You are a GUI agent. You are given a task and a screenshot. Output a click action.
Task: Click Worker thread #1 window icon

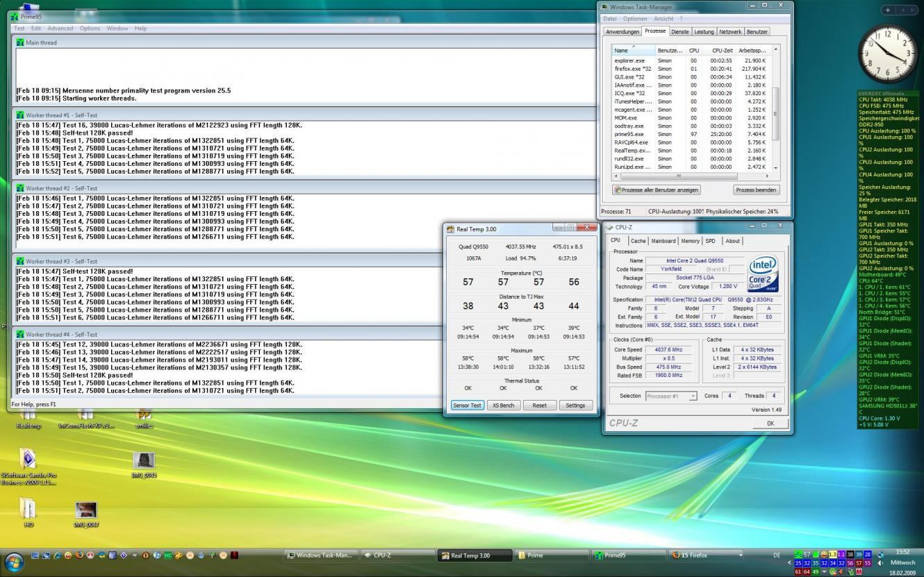21,115
